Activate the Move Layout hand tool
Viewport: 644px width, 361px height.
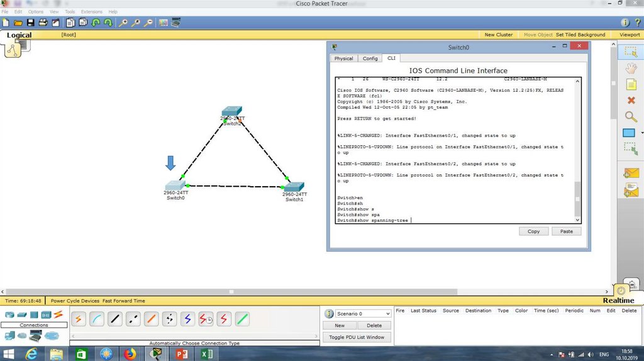[631, 68]
